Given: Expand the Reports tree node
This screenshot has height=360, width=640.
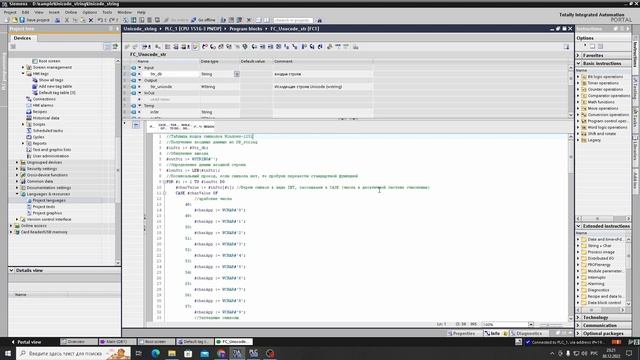Looking at the screenshot, I should click(23, 143).
